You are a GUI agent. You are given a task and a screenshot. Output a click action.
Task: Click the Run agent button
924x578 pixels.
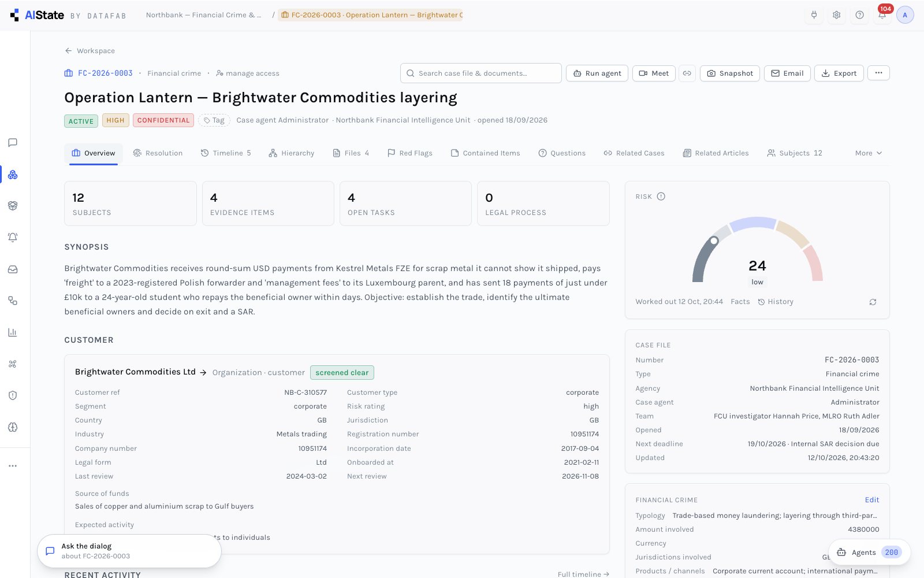[597, 73]
